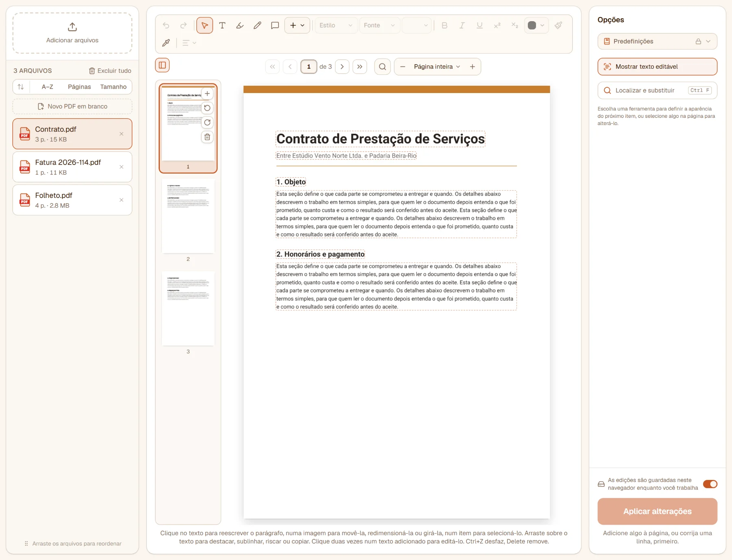
Task: Add a page after thumbnail 1
Action: pyautogui.click(x=207, y=93)
